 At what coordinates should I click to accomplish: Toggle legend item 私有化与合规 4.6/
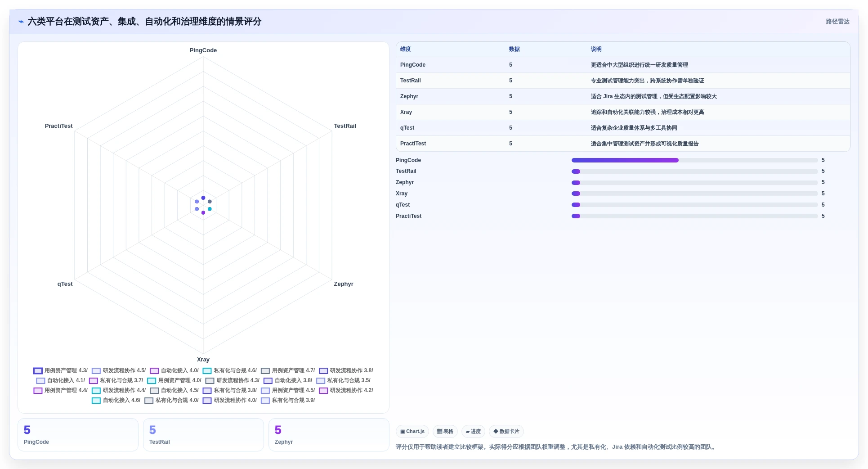click(230, 371)
